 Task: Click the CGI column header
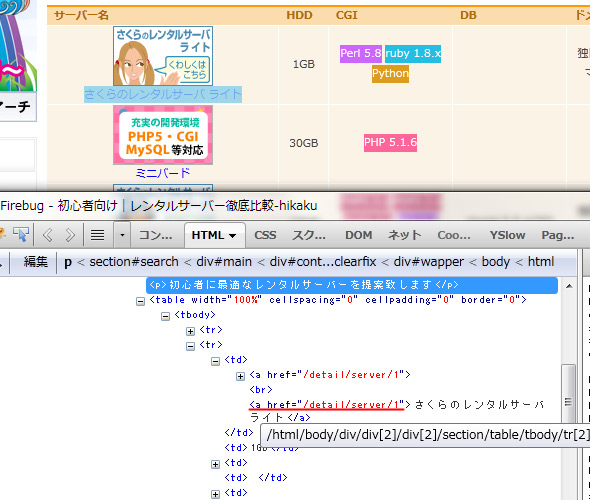point(347,15)
